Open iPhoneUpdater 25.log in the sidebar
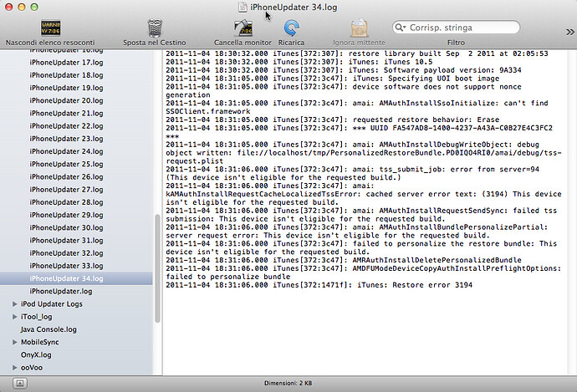Viewport: 577px width, 392px height. [x=66, y=164]
